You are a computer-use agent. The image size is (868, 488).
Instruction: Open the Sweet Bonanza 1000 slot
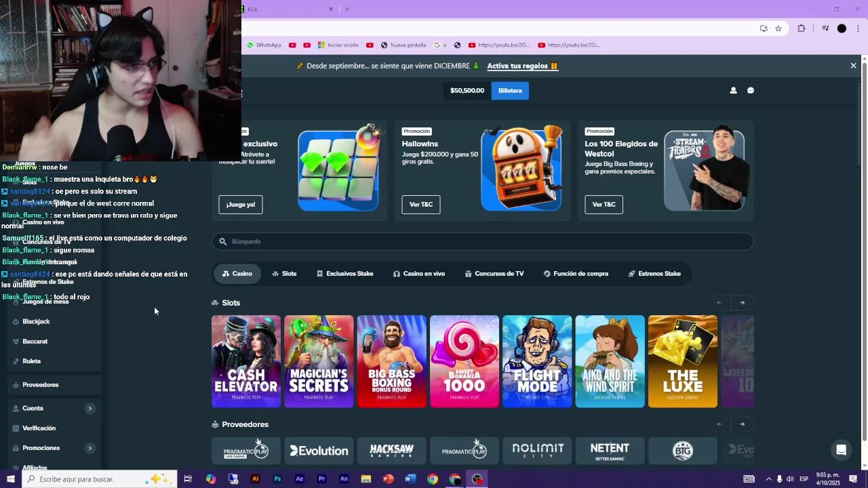[x=465, y=361]
